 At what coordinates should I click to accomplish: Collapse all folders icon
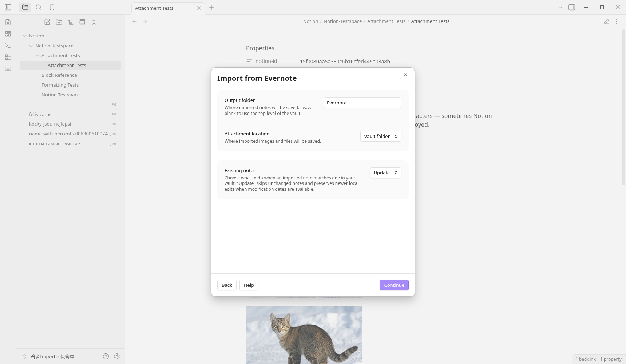(x=94, y=22)
